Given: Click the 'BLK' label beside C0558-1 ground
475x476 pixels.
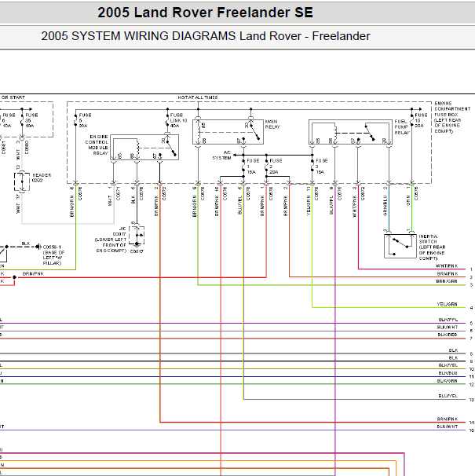Looking at the screenshot, I should 26,243.
